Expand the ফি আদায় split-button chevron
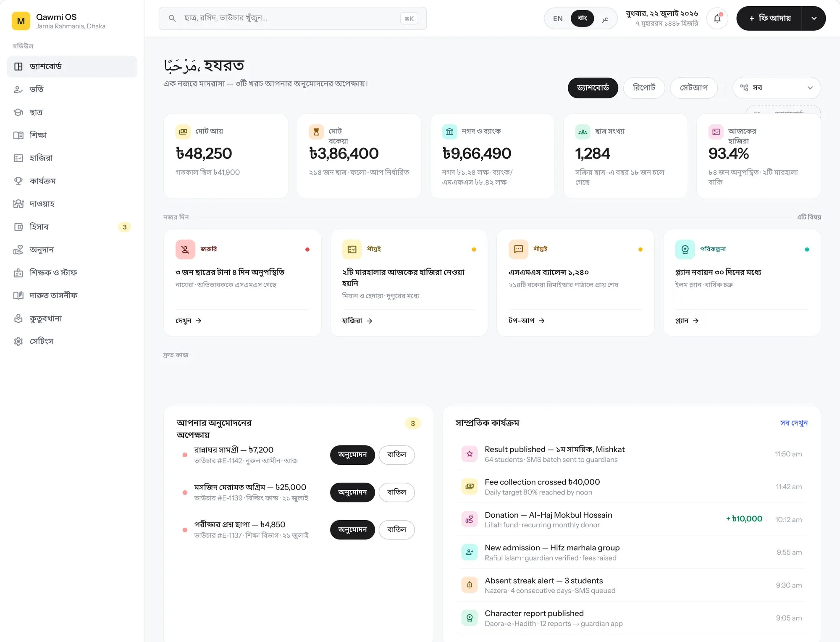 pyautogui.click(x=814, y=18)
